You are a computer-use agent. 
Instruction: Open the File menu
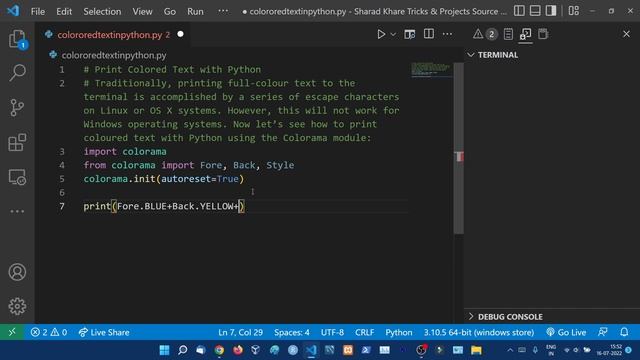point(38,11)
